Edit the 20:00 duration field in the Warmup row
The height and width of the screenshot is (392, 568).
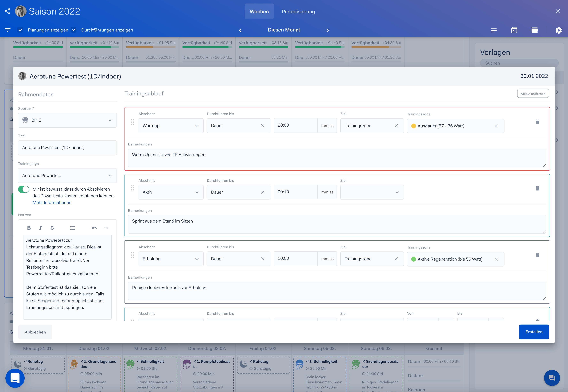[x=296, y=125]
